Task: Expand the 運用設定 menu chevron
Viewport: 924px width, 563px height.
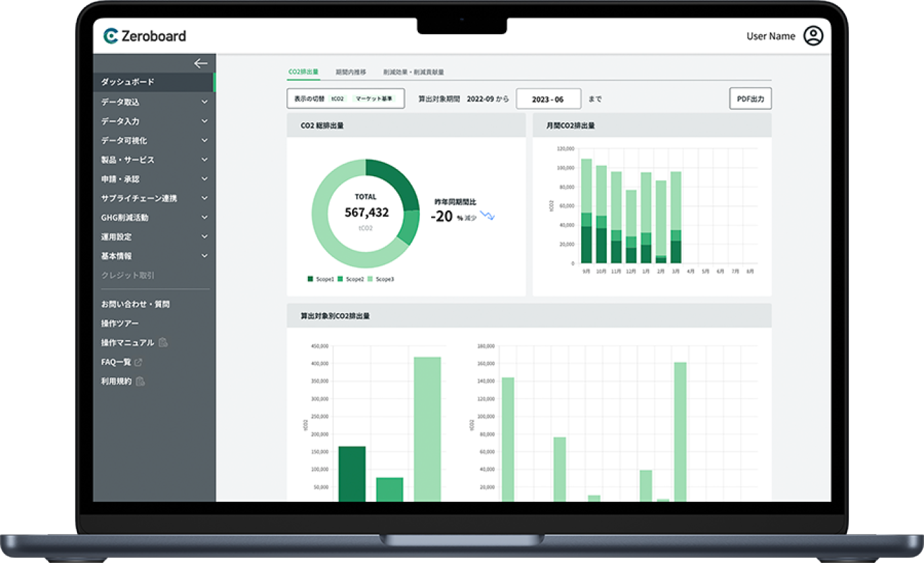Action: tap(205, 237)
